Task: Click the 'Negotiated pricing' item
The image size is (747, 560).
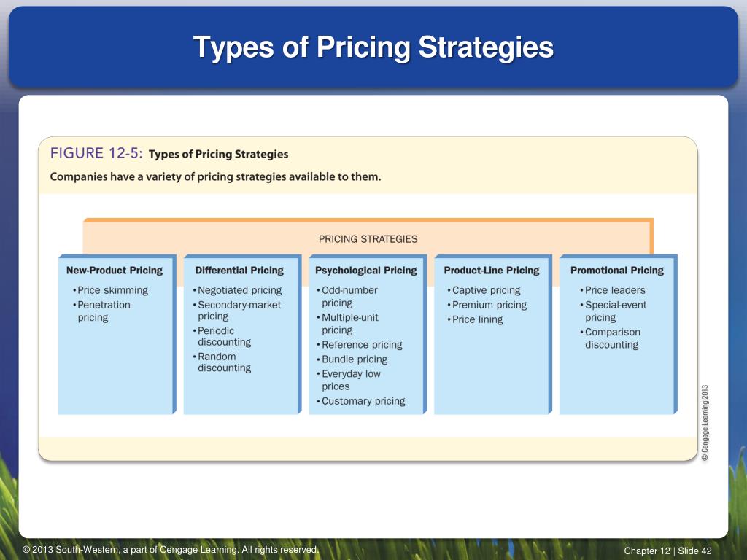Action: click(x=237, y=290)
